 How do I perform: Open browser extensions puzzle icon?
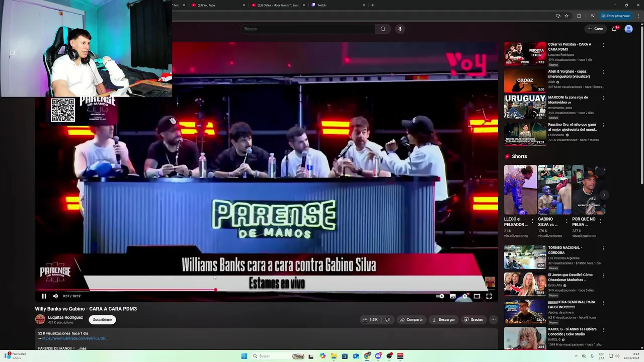pos(579,16)
